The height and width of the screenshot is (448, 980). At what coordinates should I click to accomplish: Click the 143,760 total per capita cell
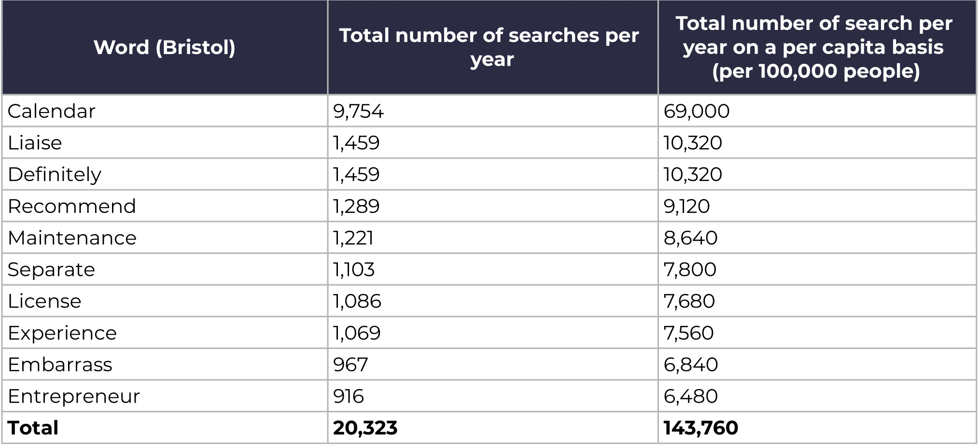pyautogui.click(x=700, y=428)
